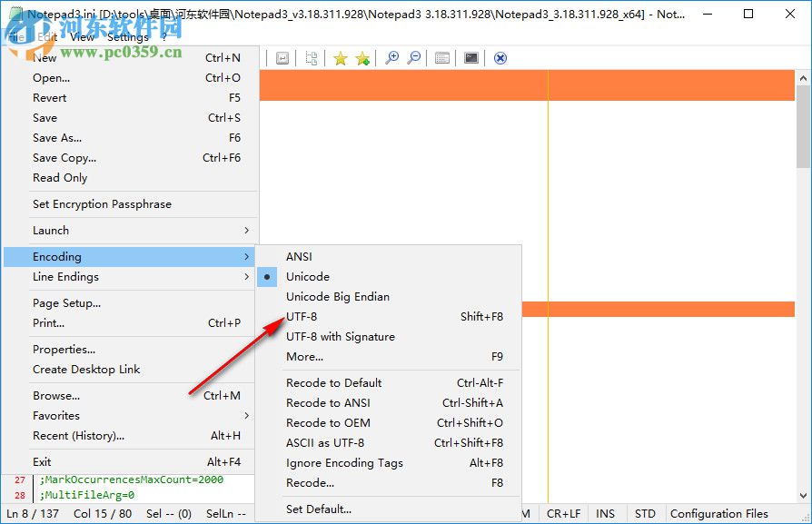Click Ln 8 / 137 status field
Viewport: 812px width, 524px height.
click(33, 514)
